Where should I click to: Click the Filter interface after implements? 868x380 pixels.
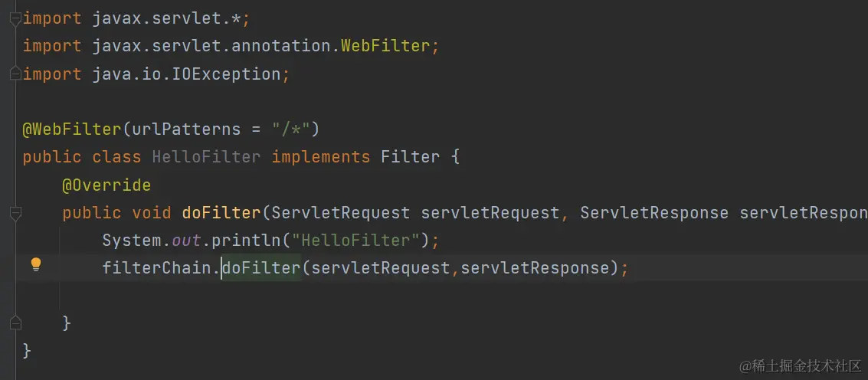[410, 157]
